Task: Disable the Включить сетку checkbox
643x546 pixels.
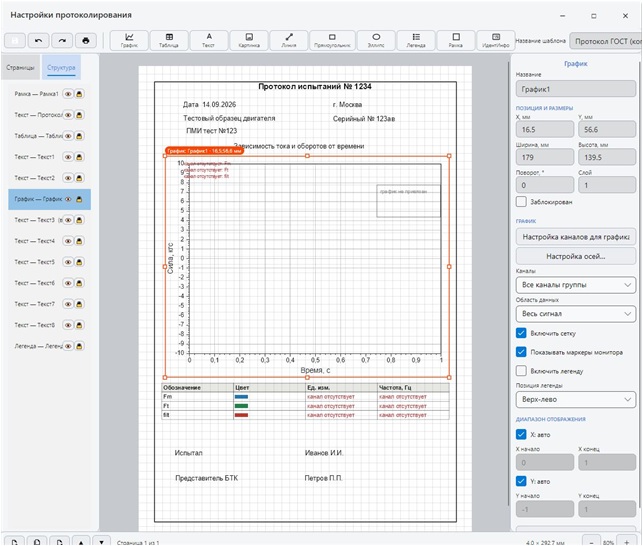Action: (x=521, y=333)
